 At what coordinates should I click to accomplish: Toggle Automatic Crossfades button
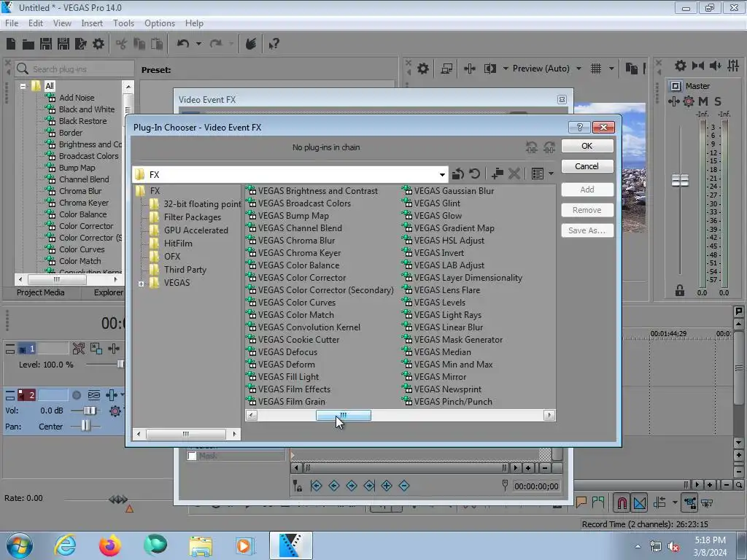coord(640,502)
